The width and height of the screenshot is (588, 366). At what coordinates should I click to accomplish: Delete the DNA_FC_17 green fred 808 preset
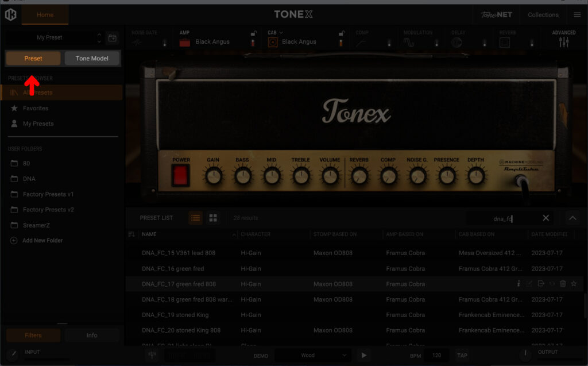[563, 284]
